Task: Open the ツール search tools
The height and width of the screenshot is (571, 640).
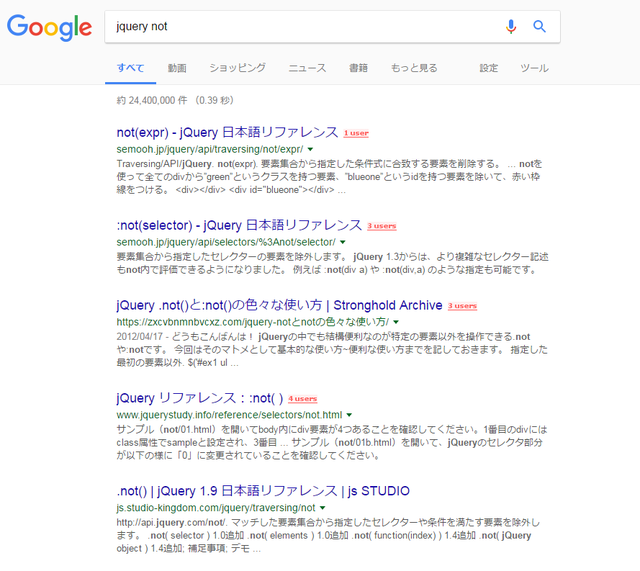Action: (x=534, y=68)
